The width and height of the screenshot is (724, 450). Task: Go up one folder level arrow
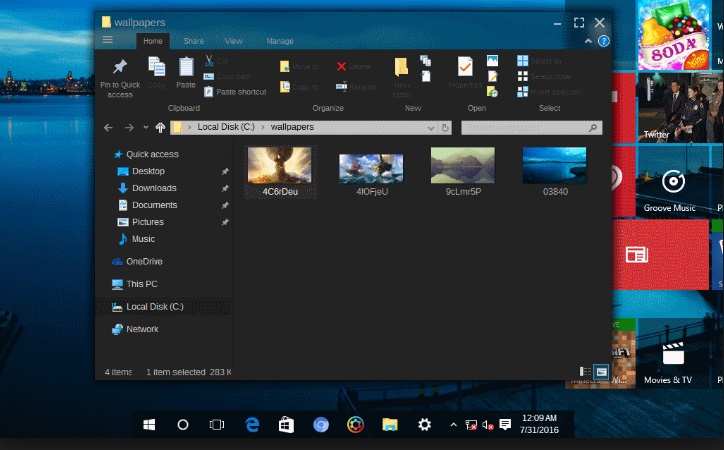(x=160, y=128)
